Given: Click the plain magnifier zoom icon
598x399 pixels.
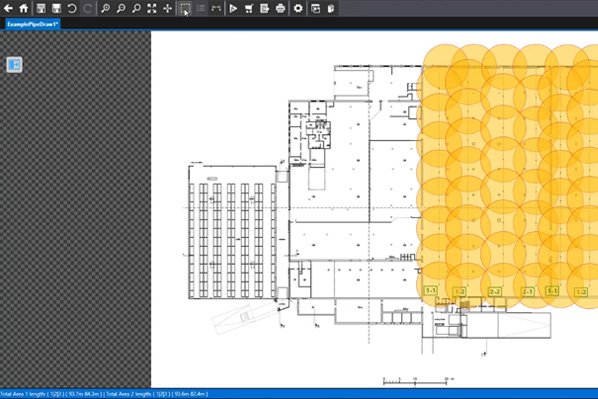Looking at the screenshot, I should click(136, 8).
